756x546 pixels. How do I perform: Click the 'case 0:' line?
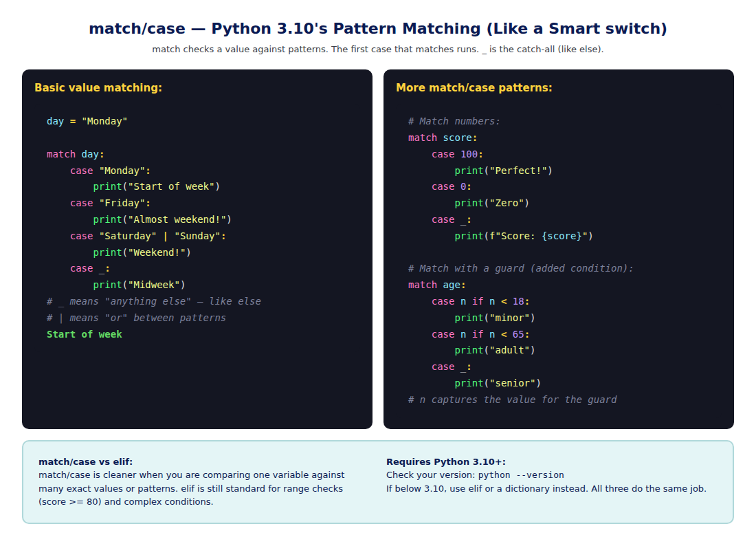tap(452, 186)
